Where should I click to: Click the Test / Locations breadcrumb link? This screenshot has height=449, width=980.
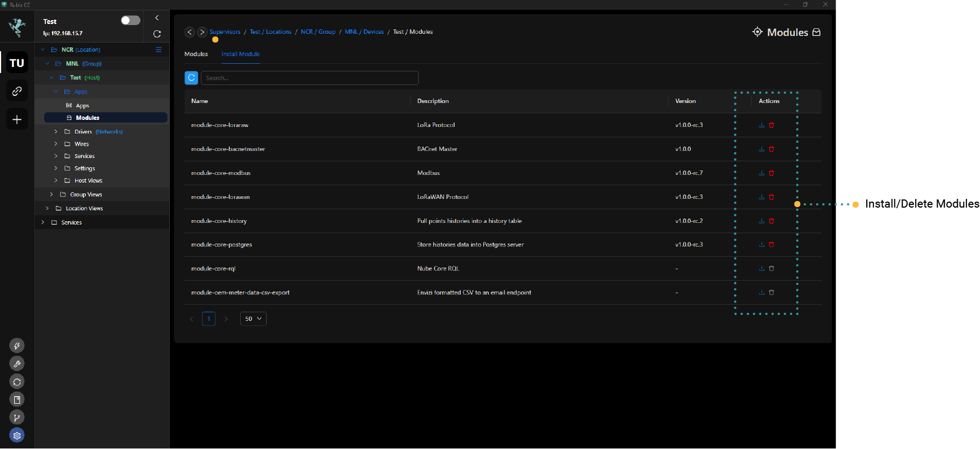[271, 32]
